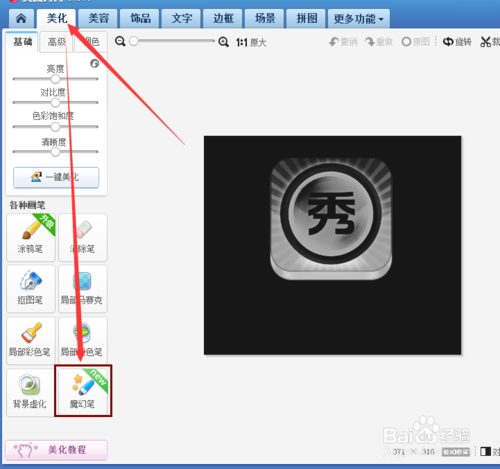Select the 背景虚化 background blur tool
This screenshot has width=500, height=469.
(x=31, y=392)
